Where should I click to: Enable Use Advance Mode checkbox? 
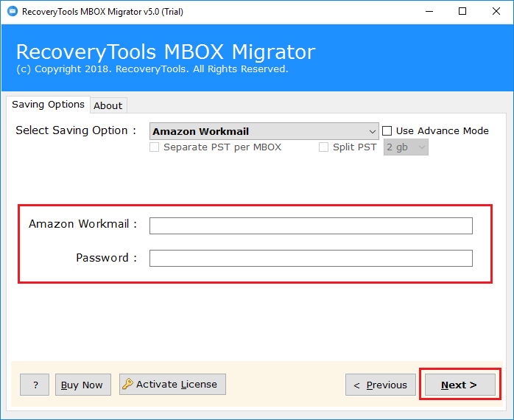387,130
